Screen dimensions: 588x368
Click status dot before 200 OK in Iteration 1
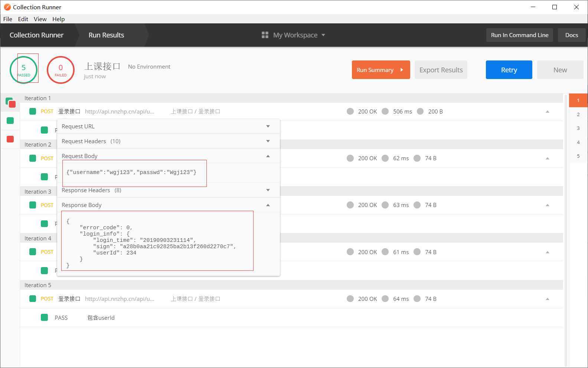[350, 111]
